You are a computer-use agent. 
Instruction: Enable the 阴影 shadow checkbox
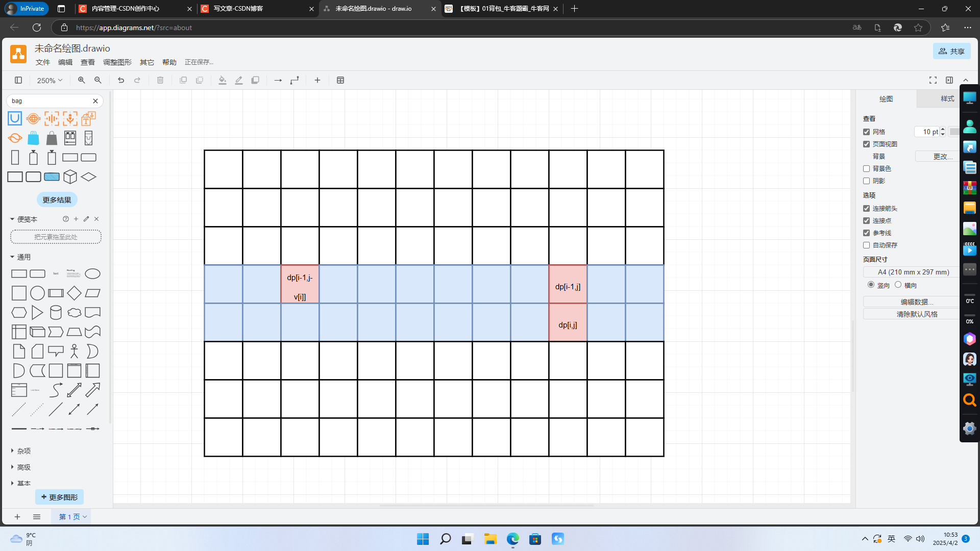click(x=866, y=181)
